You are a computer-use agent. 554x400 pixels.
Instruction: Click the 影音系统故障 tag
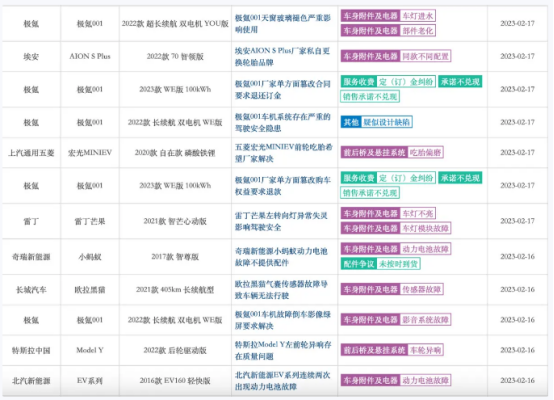pos(425,320)
